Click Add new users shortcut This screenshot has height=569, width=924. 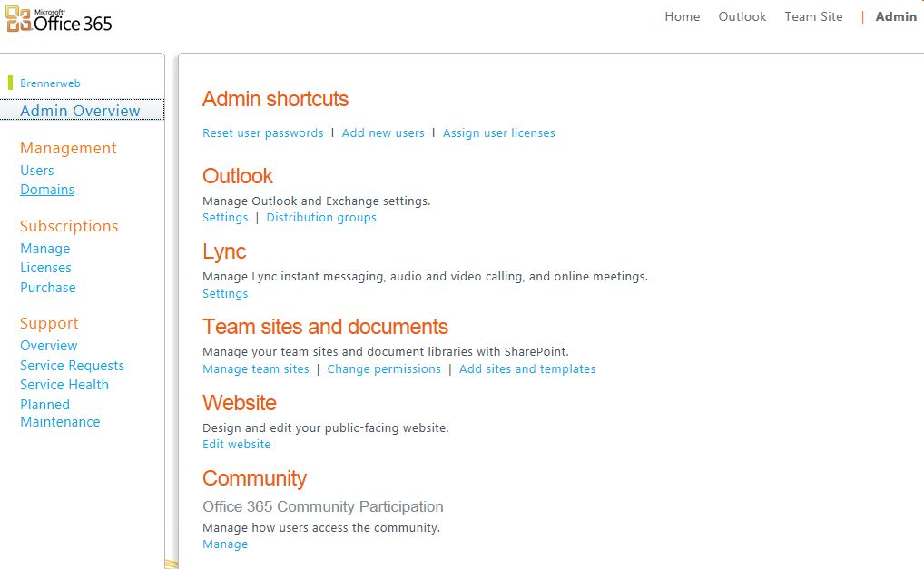coord(383,133)
